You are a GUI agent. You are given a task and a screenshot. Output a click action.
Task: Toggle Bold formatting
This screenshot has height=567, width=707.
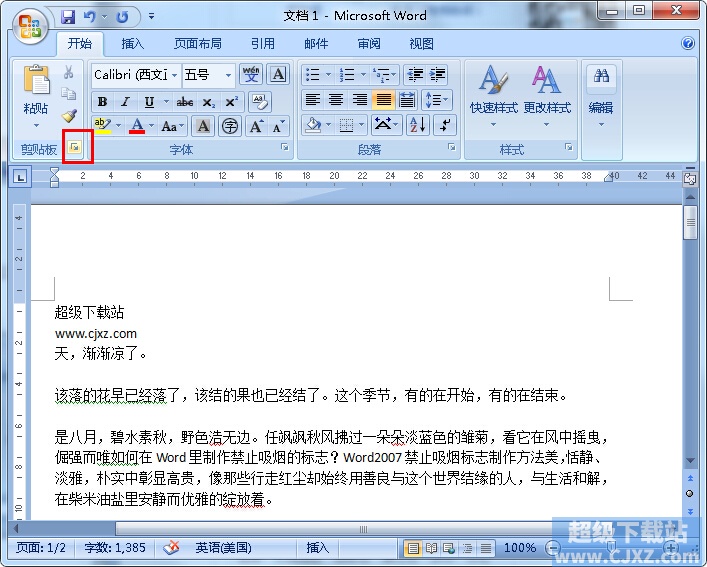(x=102, y=102)
